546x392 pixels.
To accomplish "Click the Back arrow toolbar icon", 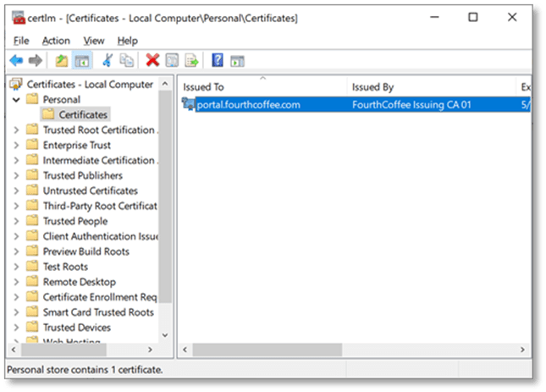I will click(x=15, y=61).
